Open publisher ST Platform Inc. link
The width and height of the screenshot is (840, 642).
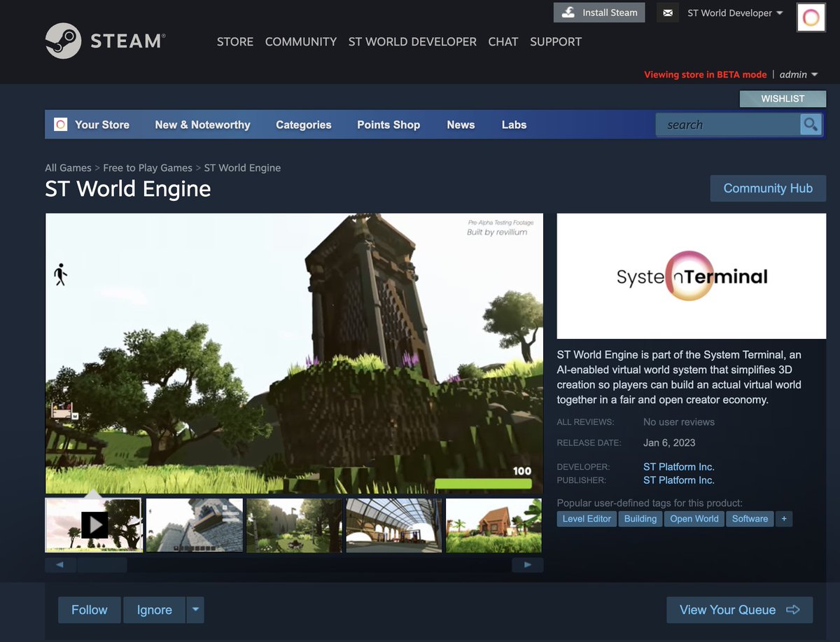(x=679, y=480)
